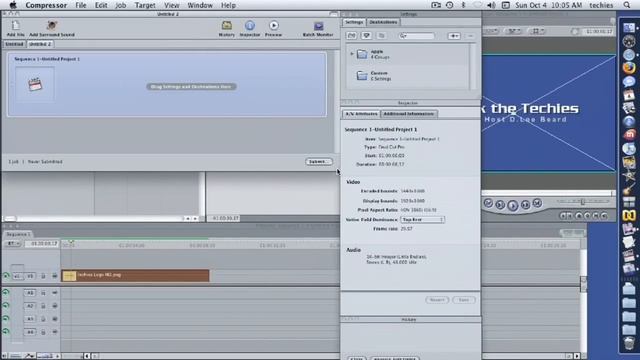The image size is (640, 360).
Task: Toggle the A4 audio track enable indicator
Action: pyautogui.click(x=6, y=332)
